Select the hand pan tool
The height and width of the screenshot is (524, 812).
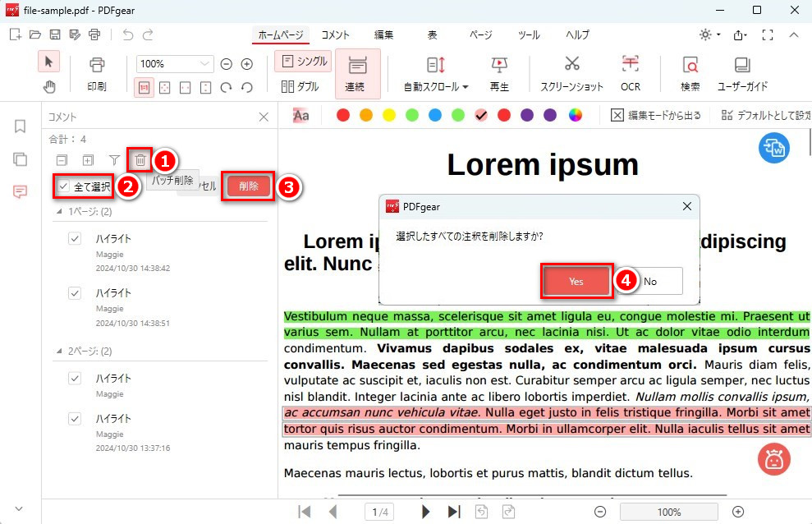coord(49,87)
